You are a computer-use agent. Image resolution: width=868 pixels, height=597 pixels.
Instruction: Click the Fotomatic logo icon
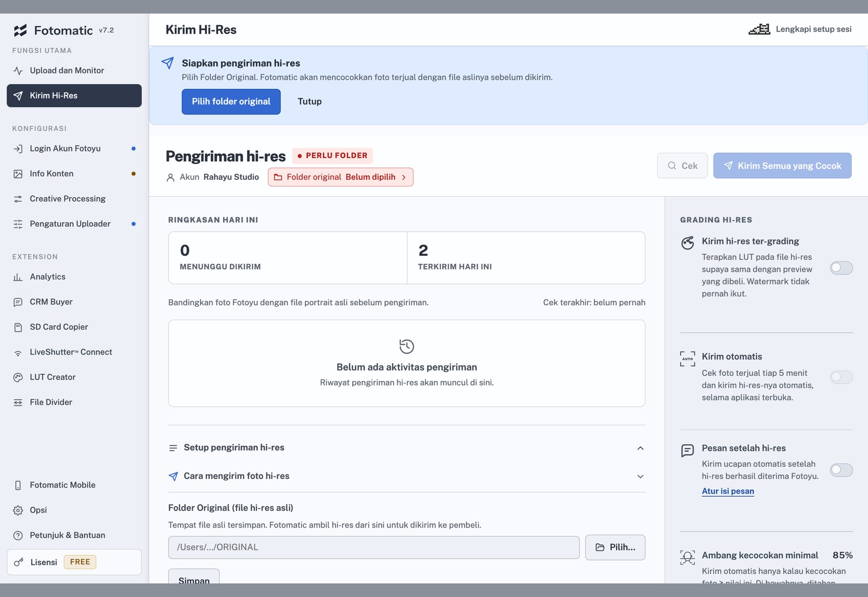[20, 31]
